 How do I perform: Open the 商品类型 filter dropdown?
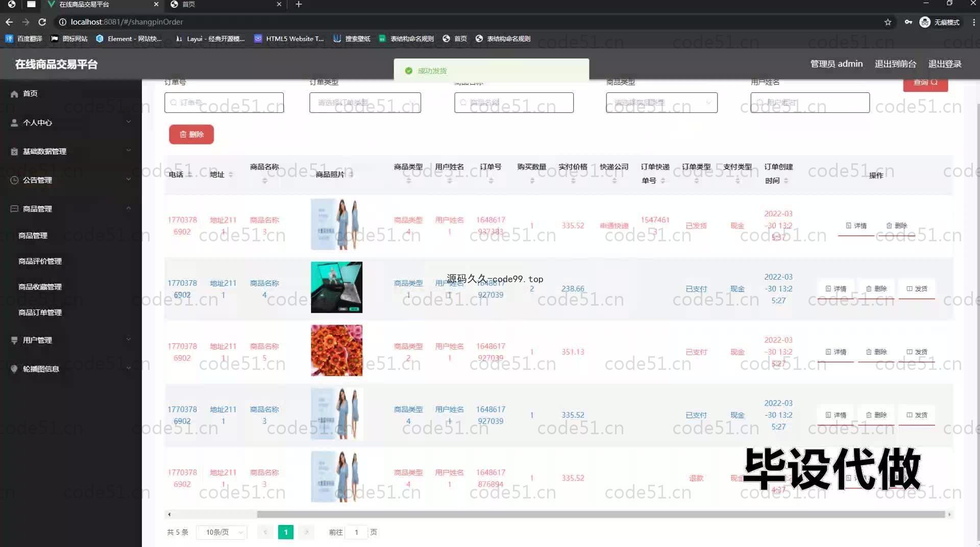point(661,103)
